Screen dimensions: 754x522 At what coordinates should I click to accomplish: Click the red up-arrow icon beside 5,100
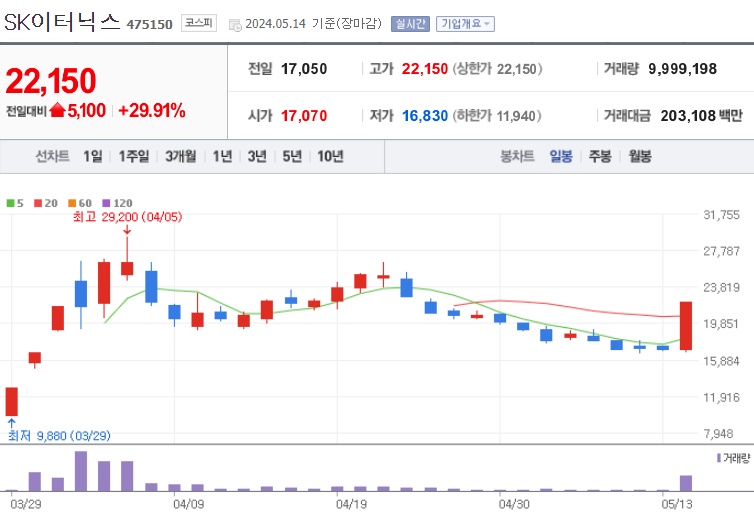(57, 110)
